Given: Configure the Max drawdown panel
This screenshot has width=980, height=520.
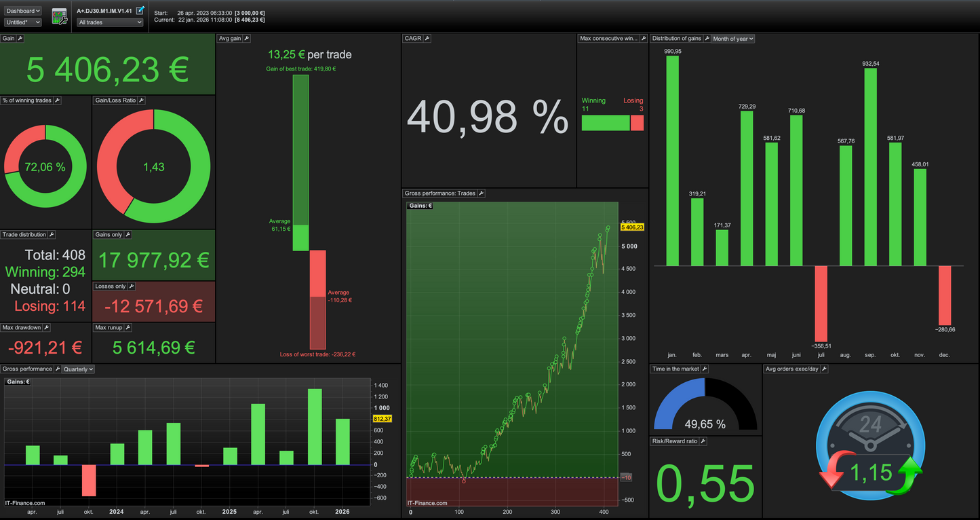Looking at the screenshot, I should tap(45, 327).
